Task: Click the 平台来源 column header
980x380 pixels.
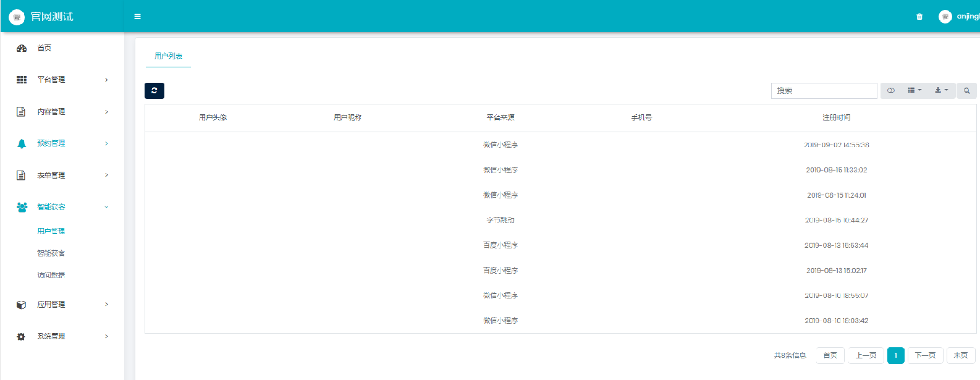Action: pyautogui.click(x=501, y=117)
